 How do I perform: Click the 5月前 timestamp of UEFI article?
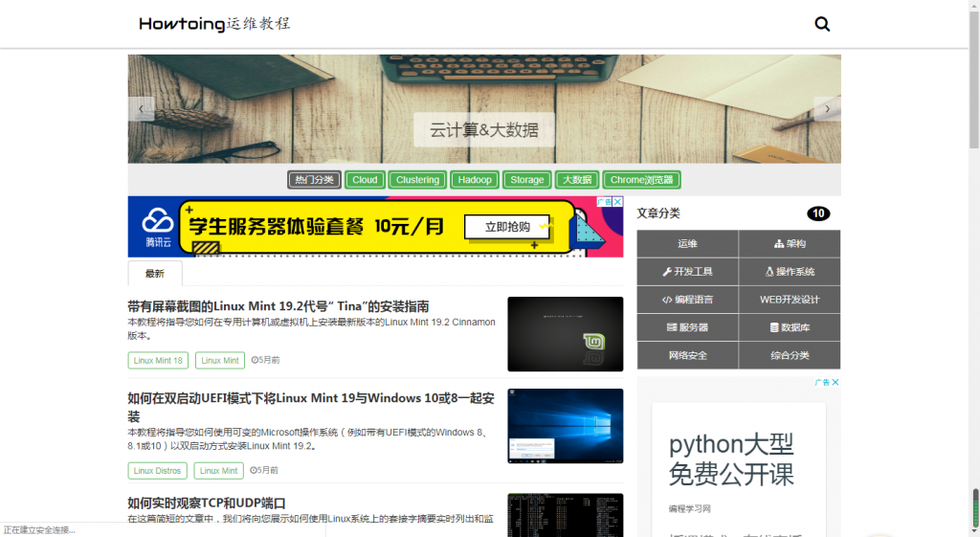[x=264, y=470]
